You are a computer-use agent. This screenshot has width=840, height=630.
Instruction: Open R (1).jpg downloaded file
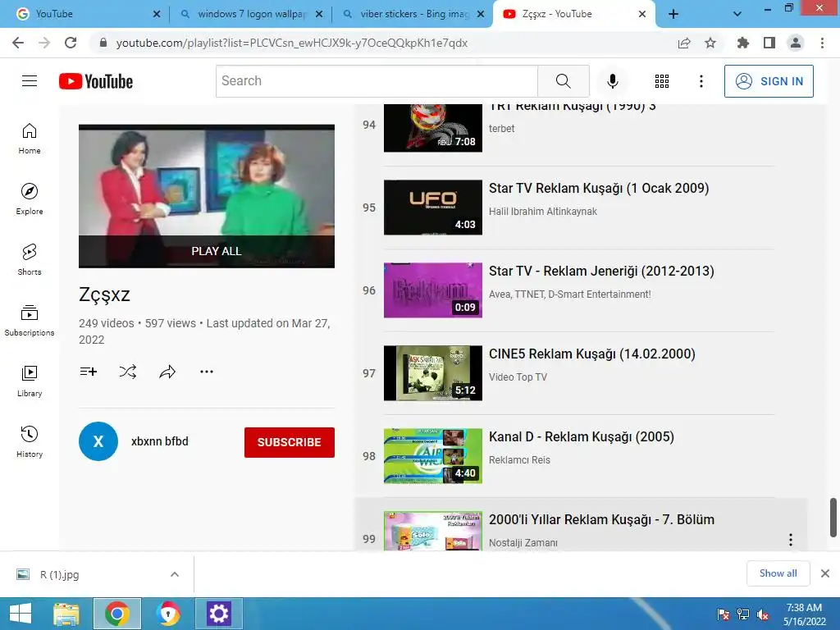click(x=59, y=574)
